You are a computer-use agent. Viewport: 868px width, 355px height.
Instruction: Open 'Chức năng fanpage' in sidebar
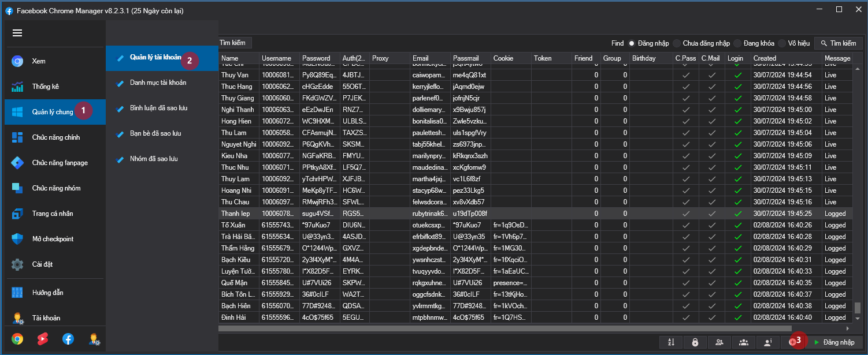(60, 163)
